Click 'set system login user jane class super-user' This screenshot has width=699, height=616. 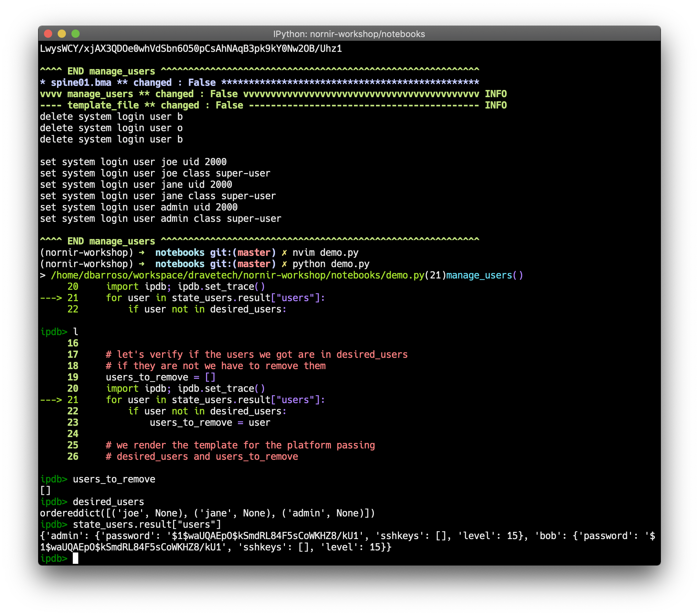[x=158, y=196]
